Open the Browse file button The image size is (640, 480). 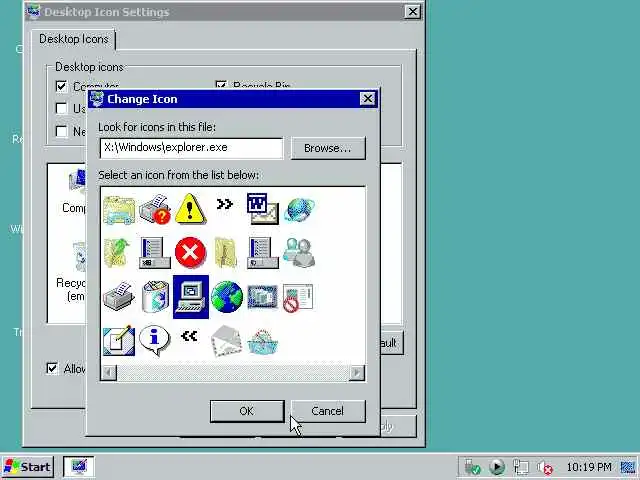tap(328, 148)
